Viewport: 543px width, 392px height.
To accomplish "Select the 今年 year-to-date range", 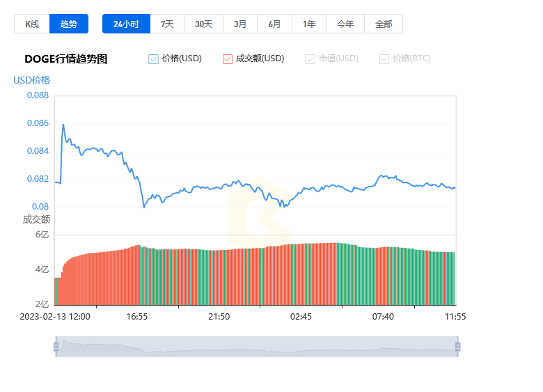I will click(x=345, y=24).
